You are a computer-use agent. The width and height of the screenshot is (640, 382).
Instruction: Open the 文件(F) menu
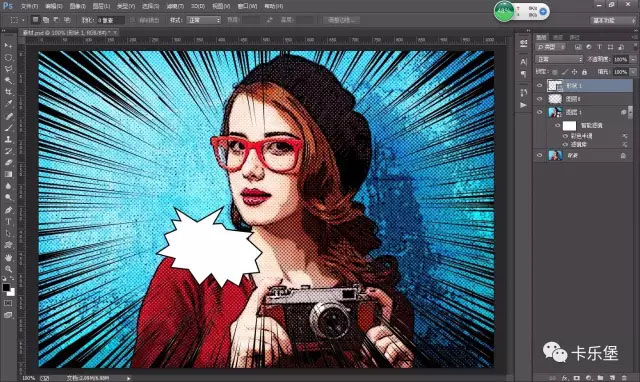pyautogui.click(x=29, y=7)
